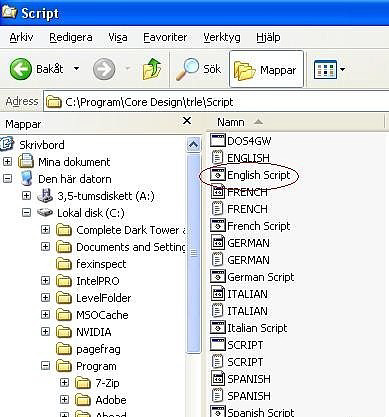Expand the IntelPRO folder node

pyautogui.click(x=45, y=281)
